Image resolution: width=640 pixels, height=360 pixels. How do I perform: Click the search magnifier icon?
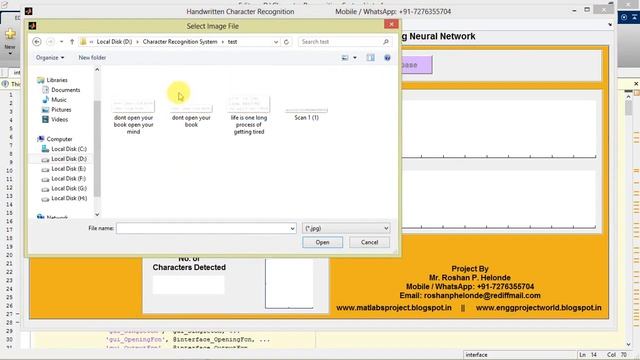(386, 42)
